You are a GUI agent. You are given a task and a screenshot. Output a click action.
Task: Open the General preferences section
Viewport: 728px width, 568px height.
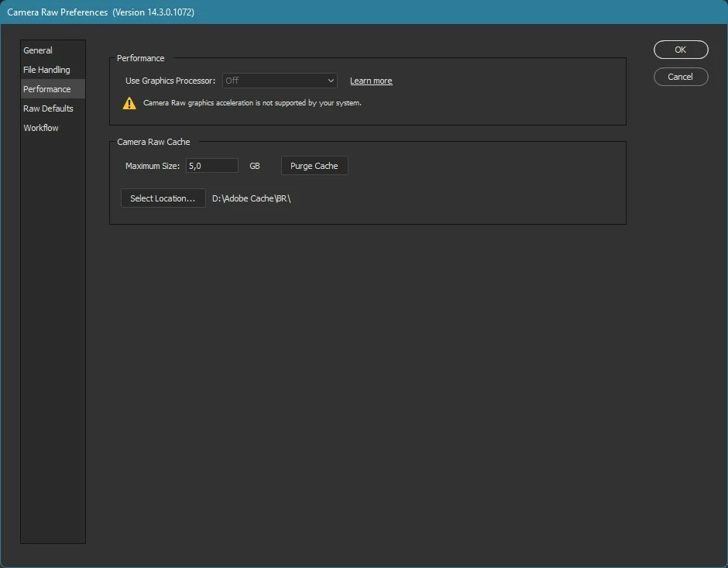(53, 50)
